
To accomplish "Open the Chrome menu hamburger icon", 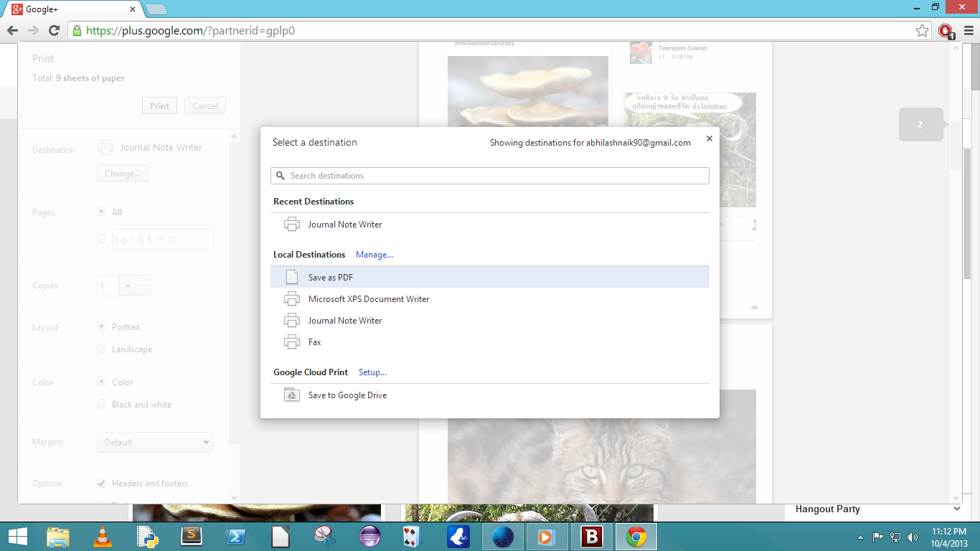I will [969, 30].
